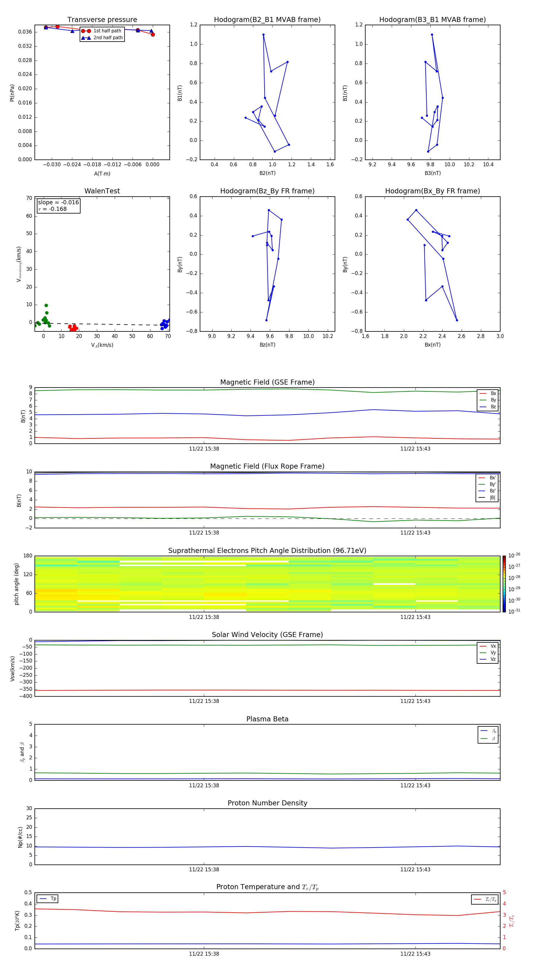
Task: Click the 'WalenTest' plot title
Action: [x=102, y=191]
